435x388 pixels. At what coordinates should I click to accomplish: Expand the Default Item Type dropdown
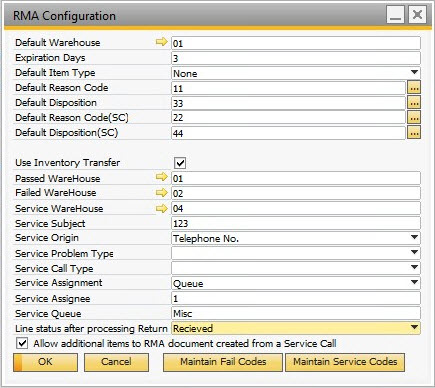pos(414,72)
